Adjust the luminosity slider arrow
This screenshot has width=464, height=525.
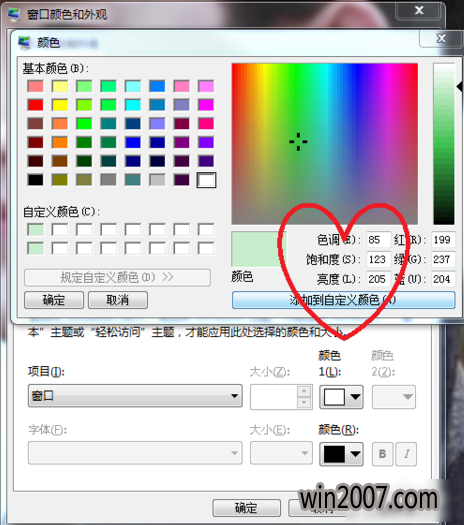tap(459, 86)
